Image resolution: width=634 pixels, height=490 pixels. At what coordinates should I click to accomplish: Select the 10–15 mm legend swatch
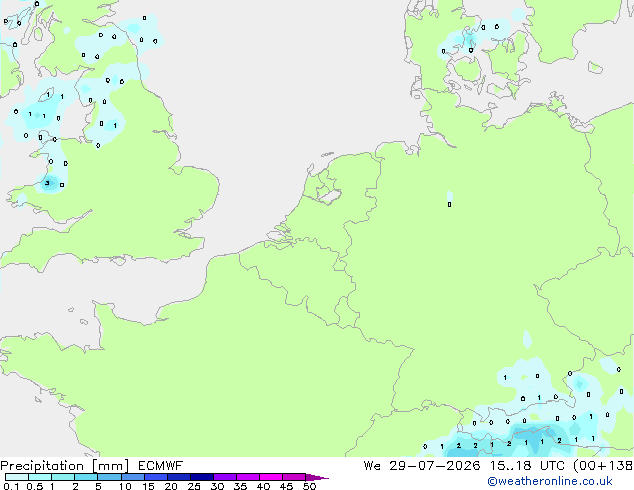133,477
